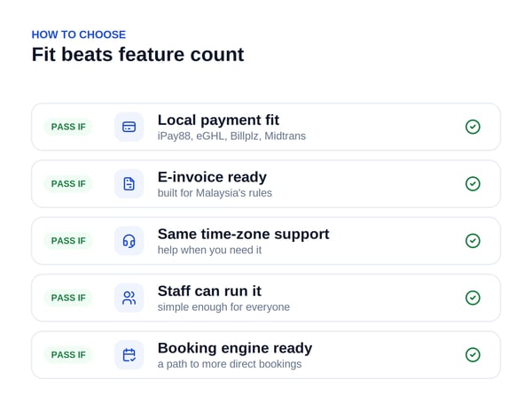Click PASS IF badge on E-invoice row
Image resolution: width=532 pixels, height=403 pixels.
click(68, 183)
